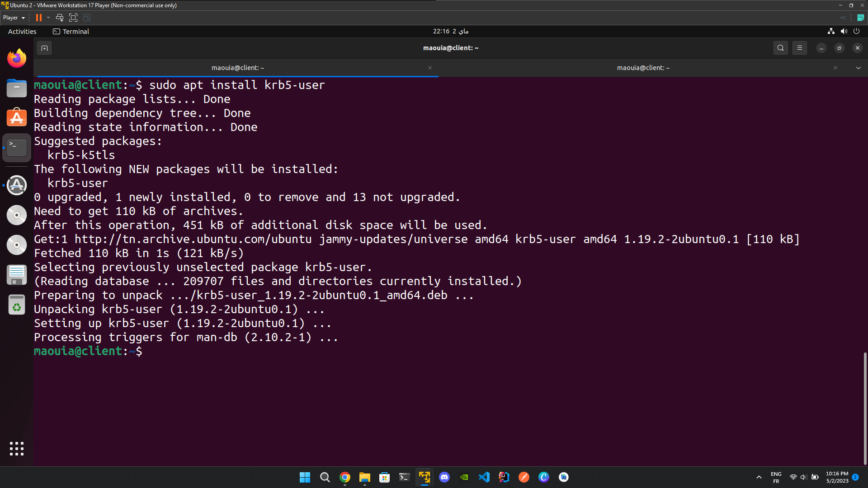
Task: Launch Ubuntu Software from the dock
Action: pos(17,117)
